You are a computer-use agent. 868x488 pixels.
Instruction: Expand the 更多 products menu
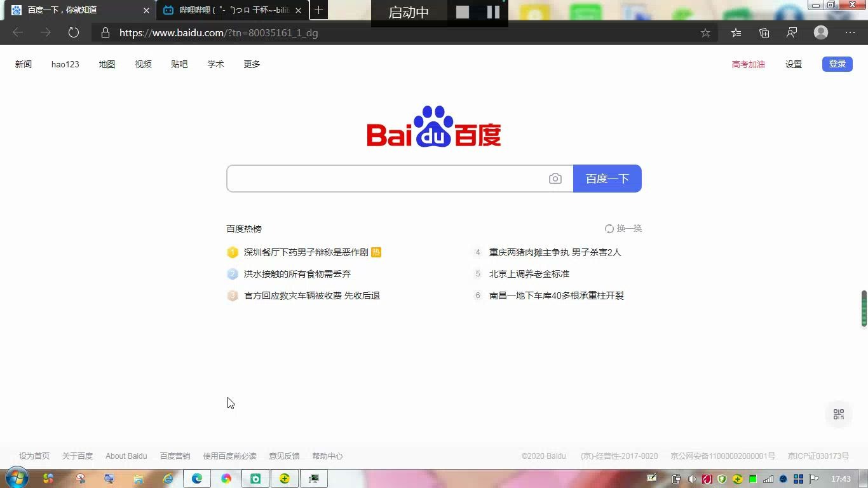pyautogui.click(x=252, y=64)
